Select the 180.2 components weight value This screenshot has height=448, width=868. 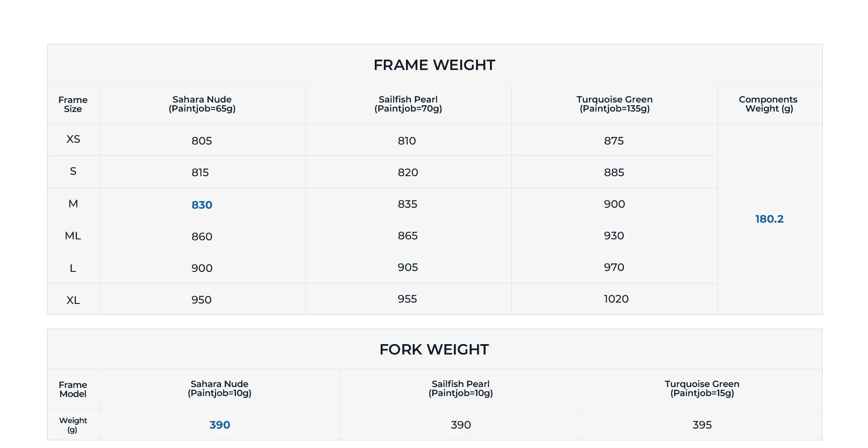[769, 219]
